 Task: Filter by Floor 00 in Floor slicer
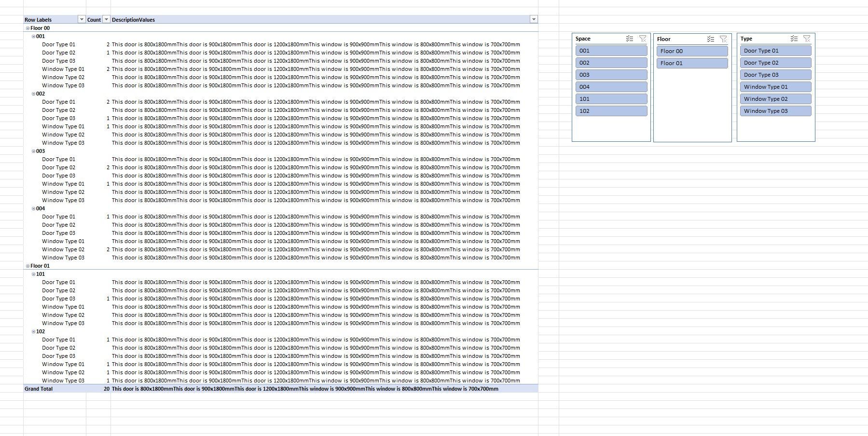click(692, 51)
